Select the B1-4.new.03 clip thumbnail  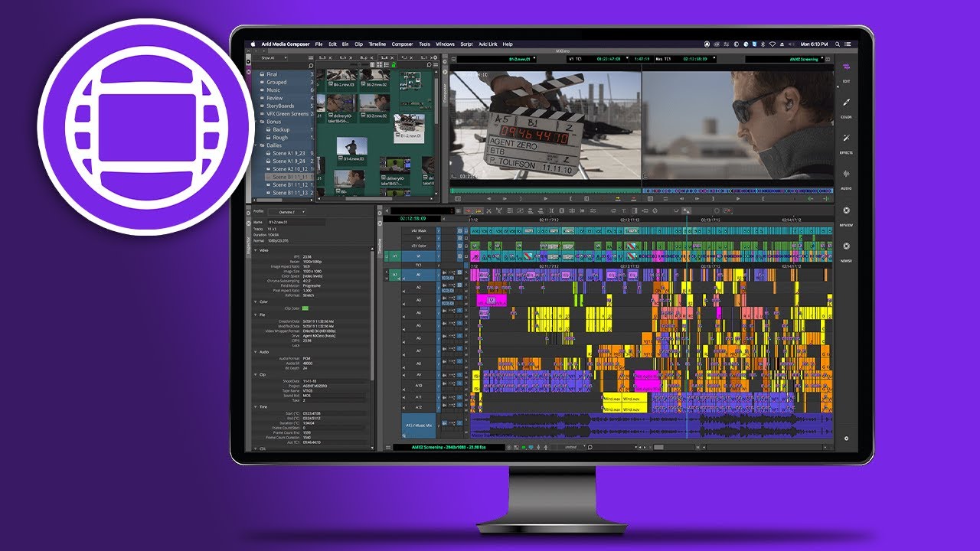[352, 151]
